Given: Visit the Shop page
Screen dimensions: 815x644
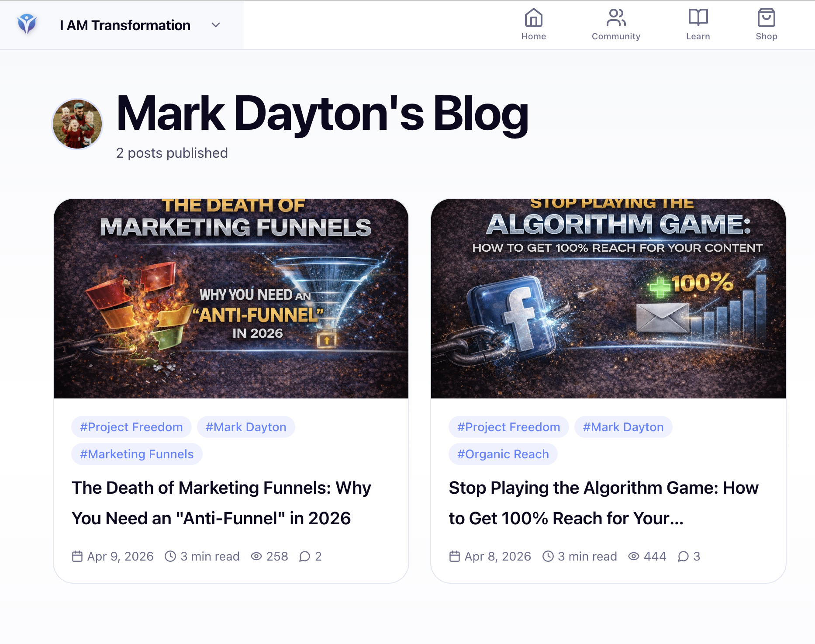Looking at the screenshot, I should [x=767, y=24].
